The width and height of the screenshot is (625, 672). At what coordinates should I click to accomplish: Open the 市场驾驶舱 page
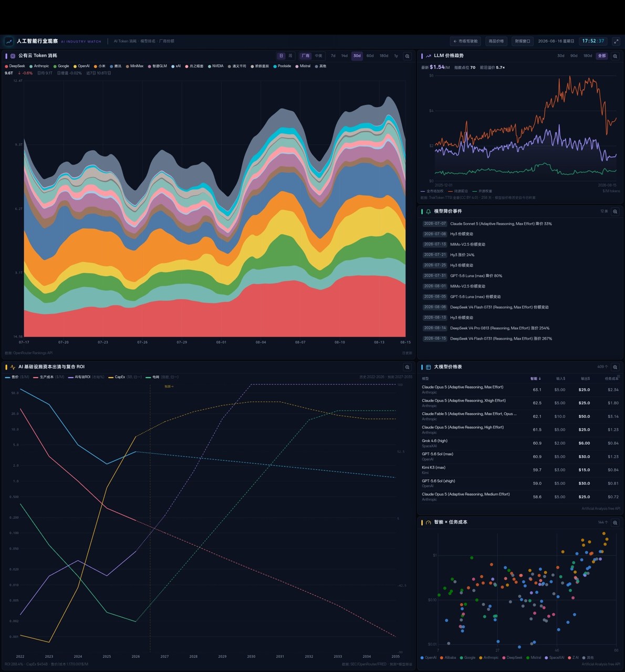click(x=466, y=41)
